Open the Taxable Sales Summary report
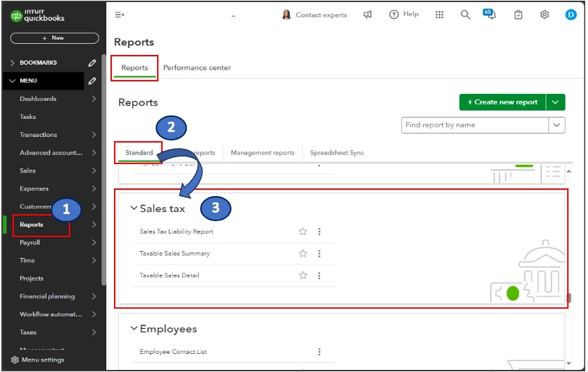Viewport: 588px width, 372px height. pyautogui.click(x=174, y=254)
